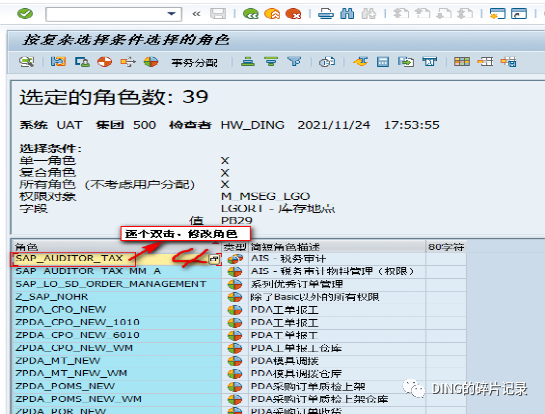Select the ZPDA_POMS_NEW role row
This screenshot has width=545, height=414.
(x=117, y=386)
